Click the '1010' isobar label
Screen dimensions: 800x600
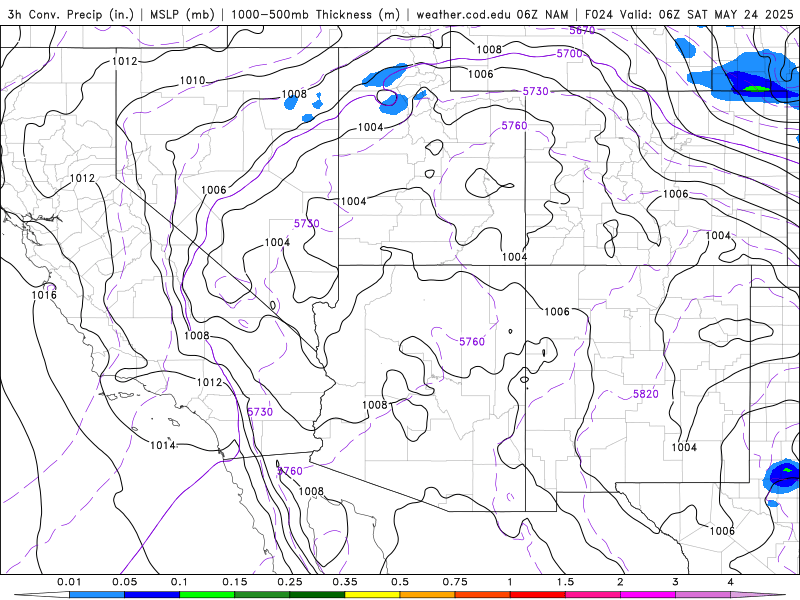192,81
